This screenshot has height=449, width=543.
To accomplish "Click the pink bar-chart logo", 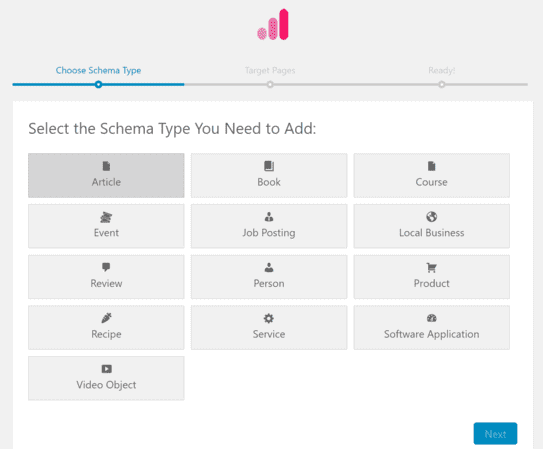I will pos(273,24).
